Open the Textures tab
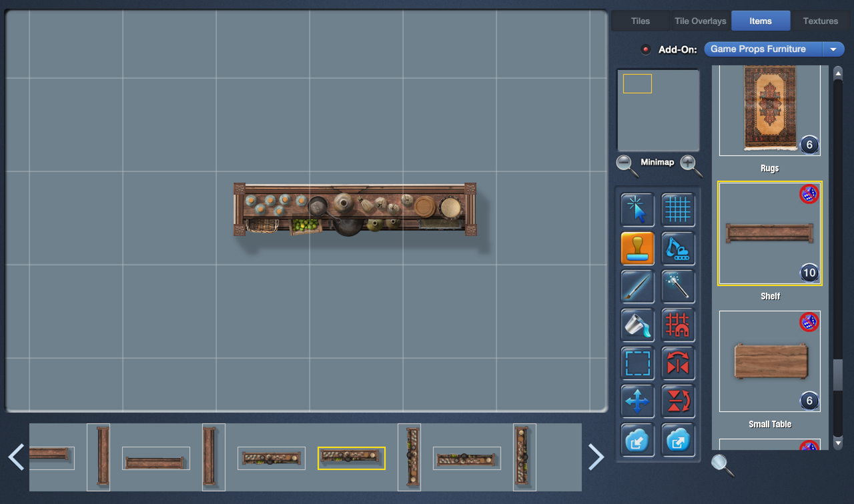Image resolution: width=854 pixels, height=504 pixels. tap(820, 21)
